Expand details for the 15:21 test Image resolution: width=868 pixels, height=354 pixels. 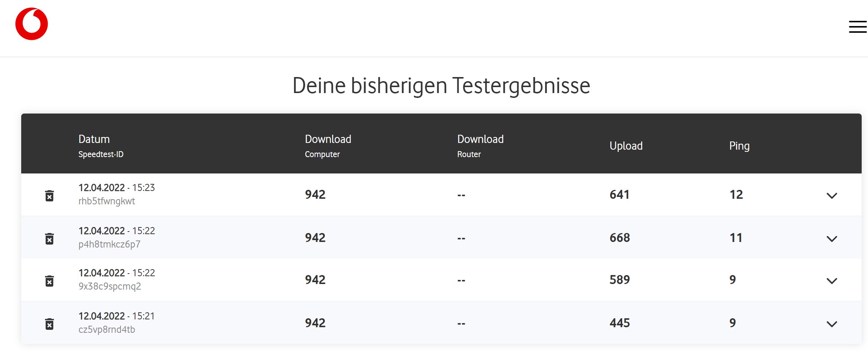click(832, 324)
